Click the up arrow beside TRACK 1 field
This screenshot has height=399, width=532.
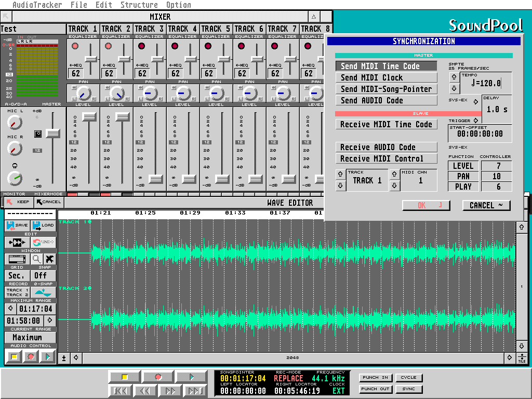[x=341, y=175]
